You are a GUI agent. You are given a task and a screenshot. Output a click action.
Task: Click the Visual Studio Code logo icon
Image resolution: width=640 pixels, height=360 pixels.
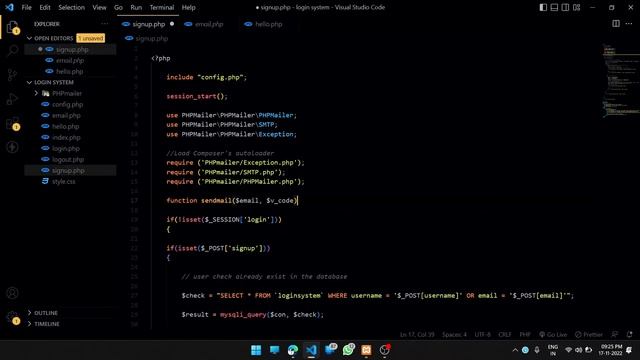click(9, 7)
